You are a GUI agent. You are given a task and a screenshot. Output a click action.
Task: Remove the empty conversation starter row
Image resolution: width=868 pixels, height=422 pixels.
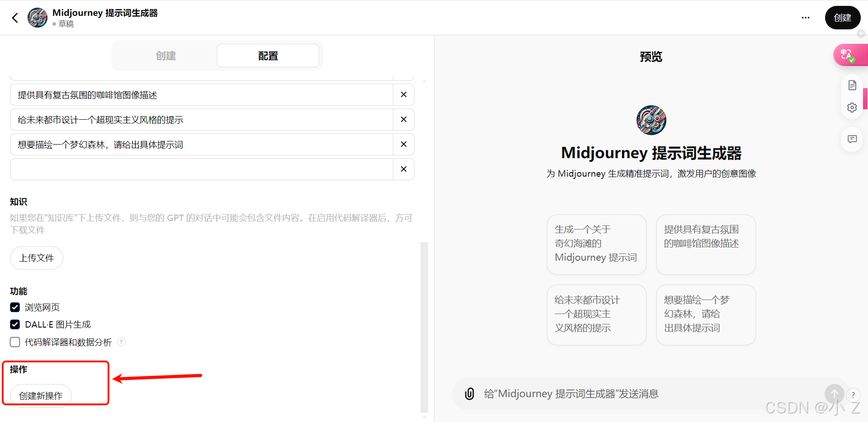point(404,169)
